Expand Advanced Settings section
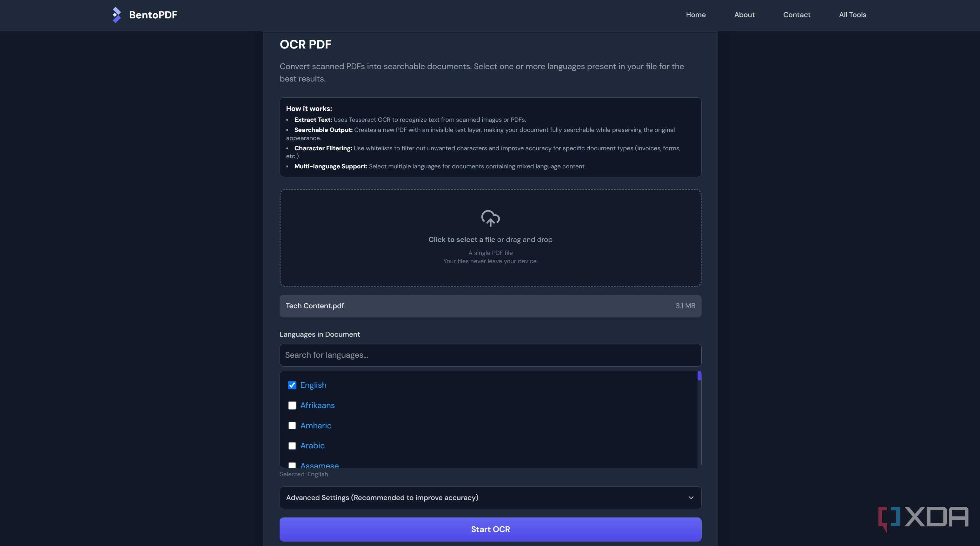The height and width of the screenshot is (546, 980). click(490, 498)
